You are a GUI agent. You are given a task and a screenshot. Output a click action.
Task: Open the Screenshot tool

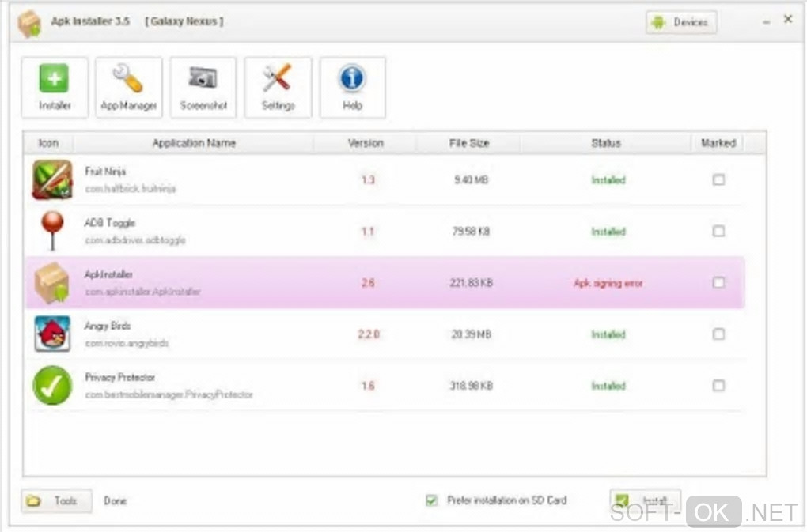click(203, 88)
